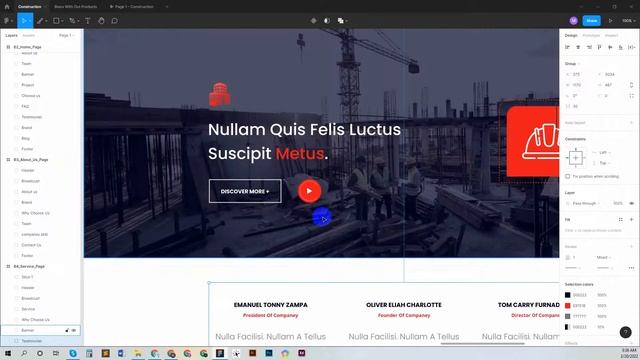Click the dark navy selection color swatch

click(x=567, y=295)
